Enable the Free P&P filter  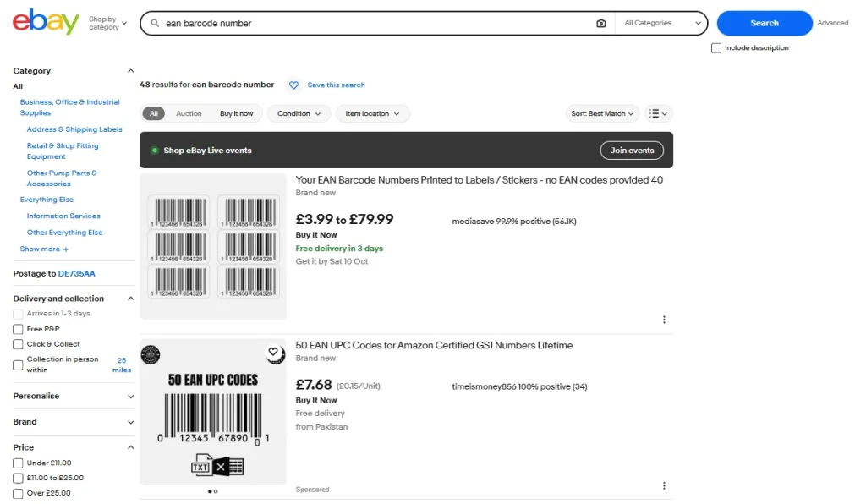(18, 329)
